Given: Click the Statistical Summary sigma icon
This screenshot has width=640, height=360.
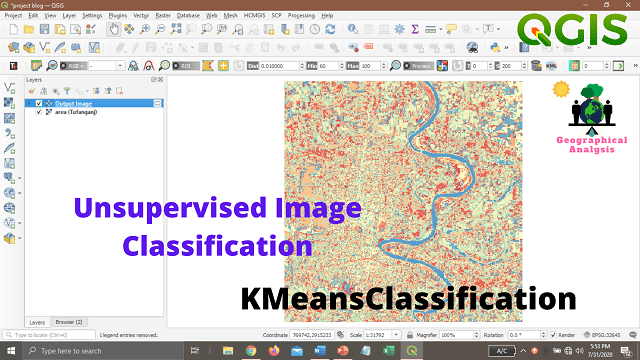Looking at the screenshot, I should (x=415, y=29).
